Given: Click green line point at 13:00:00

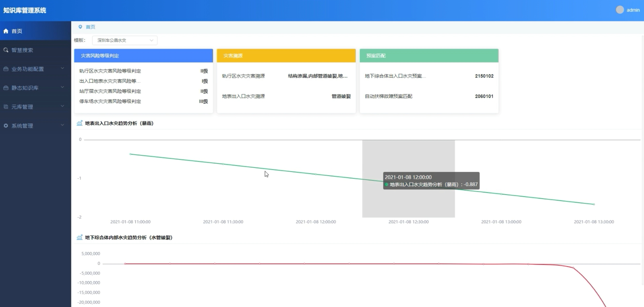Looking at the screenshot, I should pyautogui.click(x=501, y=194).
